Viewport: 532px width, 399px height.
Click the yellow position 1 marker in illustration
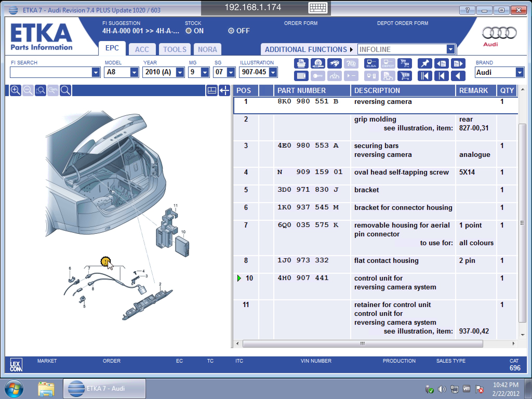point(105,261)
